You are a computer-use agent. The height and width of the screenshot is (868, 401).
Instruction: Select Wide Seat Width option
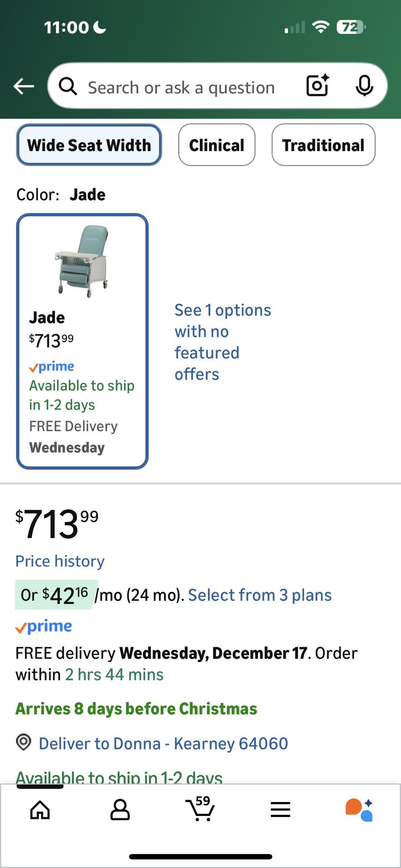(x=89, y=145)
